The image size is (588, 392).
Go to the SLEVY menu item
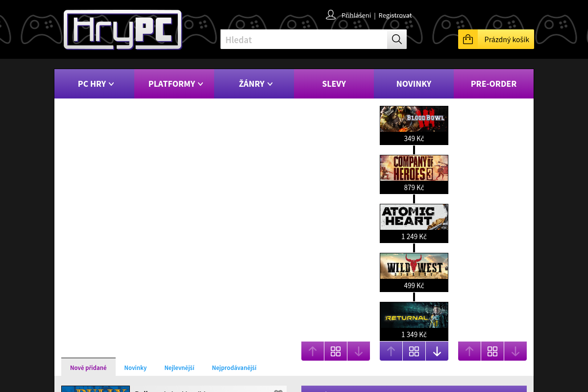334,84
